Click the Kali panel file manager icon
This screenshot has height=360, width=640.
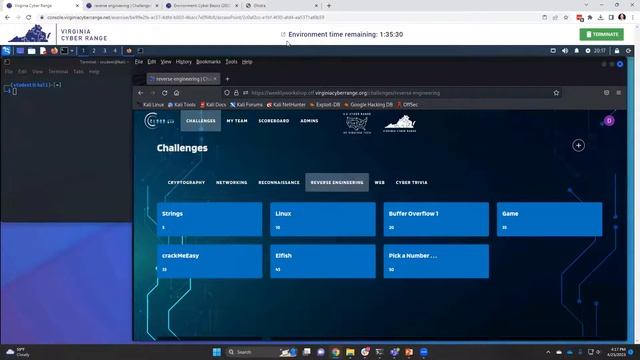[31, 51]
